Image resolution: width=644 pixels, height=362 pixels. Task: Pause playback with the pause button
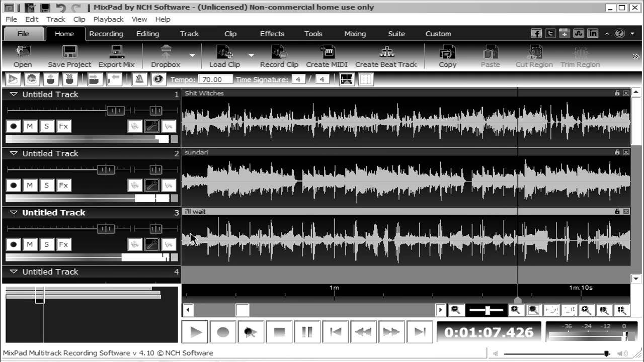pos(307,332)
